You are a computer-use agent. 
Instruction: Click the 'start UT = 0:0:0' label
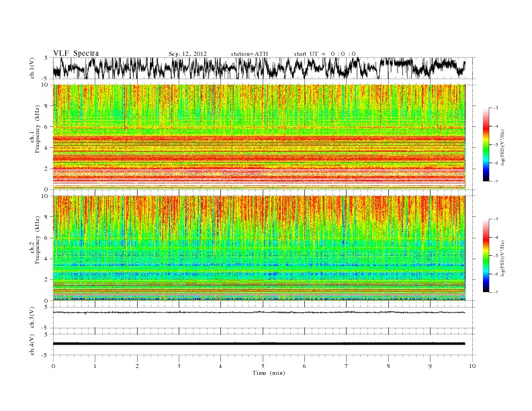tap(324, 54)
